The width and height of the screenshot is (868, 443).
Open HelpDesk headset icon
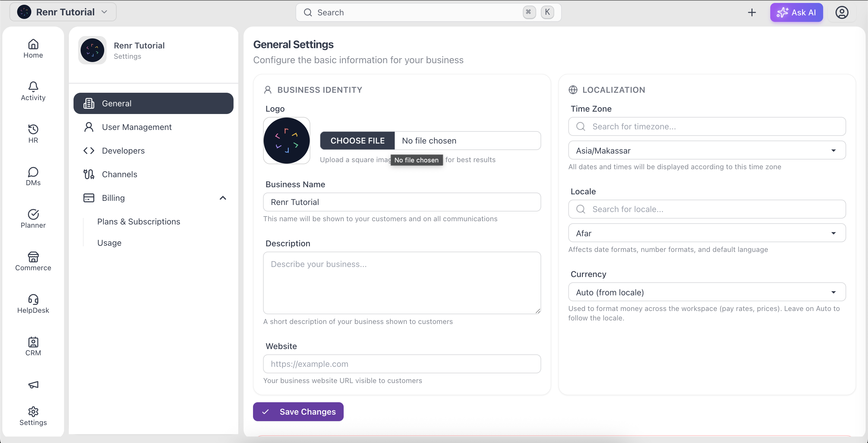click(x=33, y=299)
